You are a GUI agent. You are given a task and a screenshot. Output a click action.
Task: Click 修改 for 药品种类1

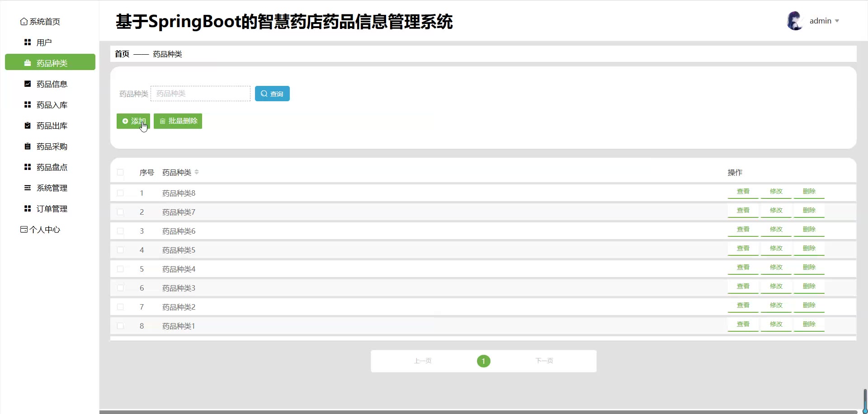[776, 325]
